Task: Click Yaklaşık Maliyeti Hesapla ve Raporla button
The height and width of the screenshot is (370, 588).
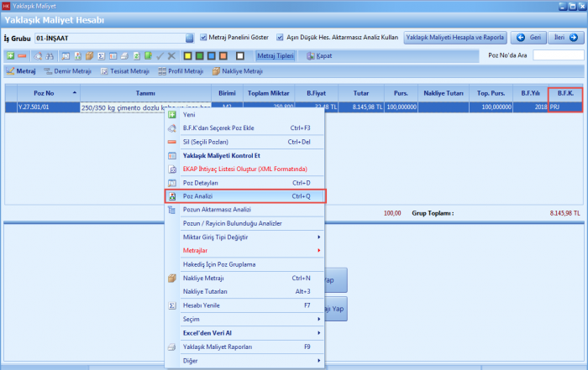Action: pyautogui.click(x=454, y=38)
